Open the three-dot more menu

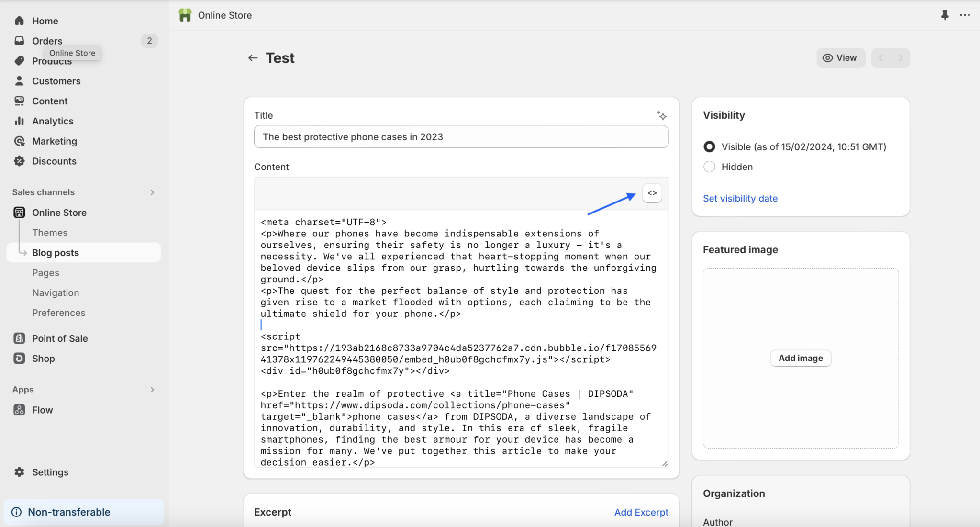pyautogui.click(x=965, y=15)
